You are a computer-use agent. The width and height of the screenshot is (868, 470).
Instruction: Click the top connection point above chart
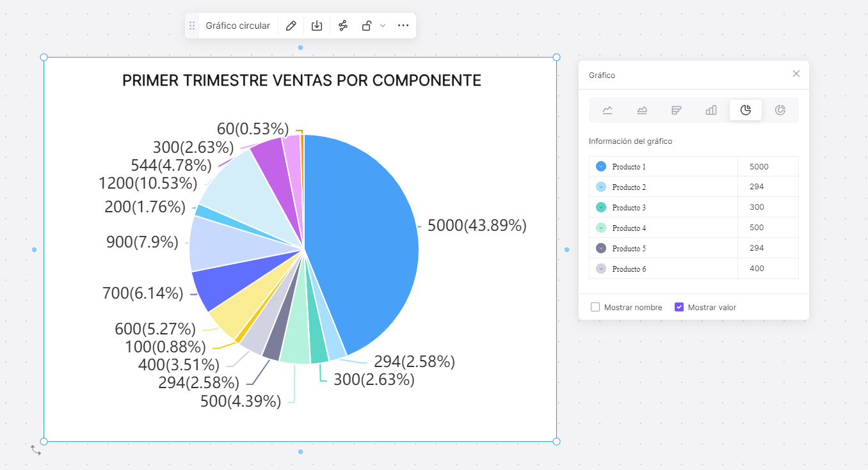point(300,47)
